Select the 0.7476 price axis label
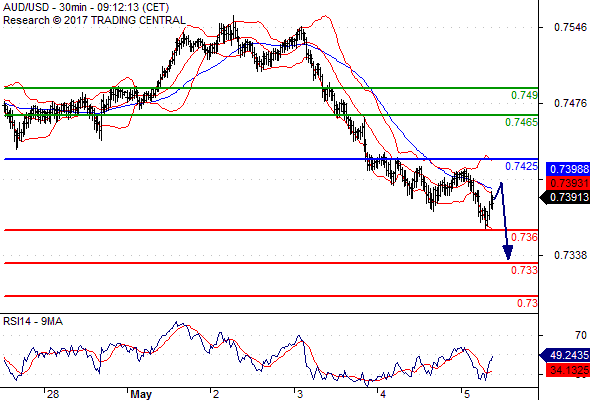The width and height of the screenshot is (590, 400). pyautogui.click(x=570, y=103)
